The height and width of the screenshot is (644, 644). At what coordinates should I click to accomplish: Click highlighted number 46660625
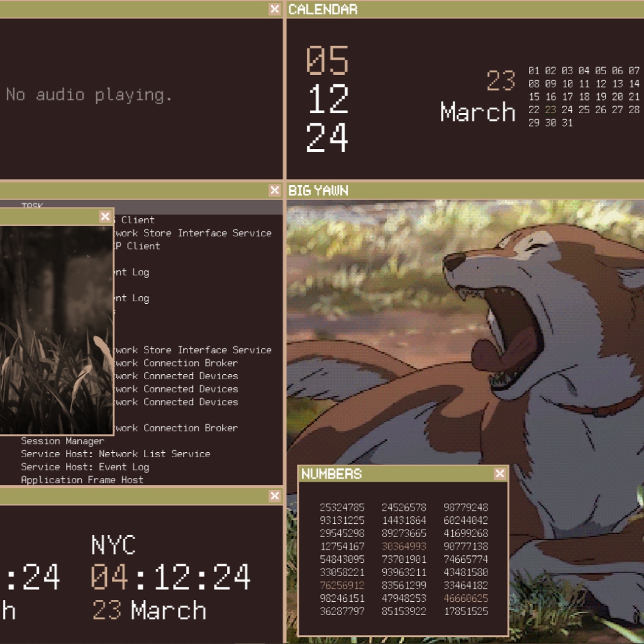[466, 599]
